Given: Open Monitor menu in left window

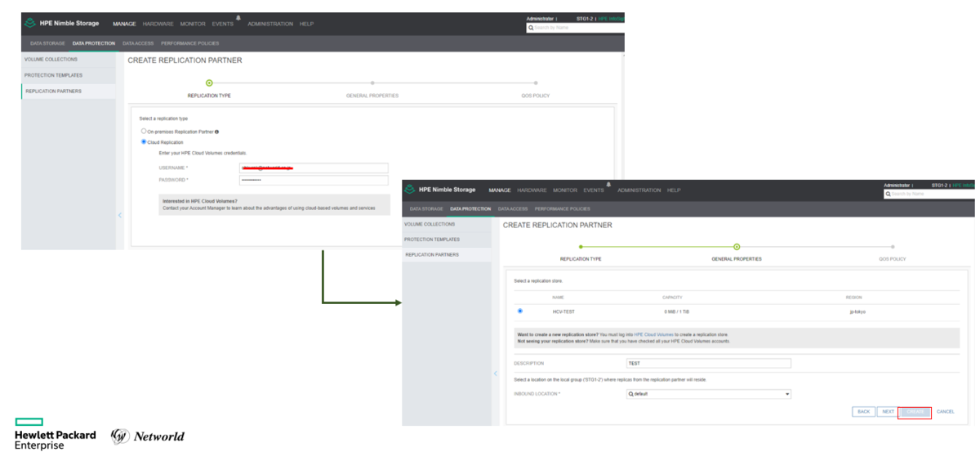Looking at the screenshot, I should pos(193,24).
